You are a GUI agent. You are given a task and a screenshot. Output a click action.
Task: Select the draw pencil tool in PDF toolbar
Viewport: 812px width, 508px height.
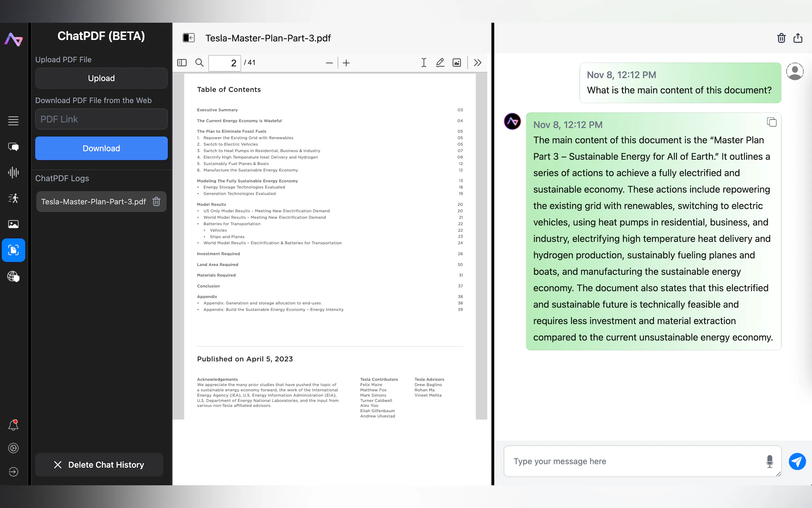440,63
